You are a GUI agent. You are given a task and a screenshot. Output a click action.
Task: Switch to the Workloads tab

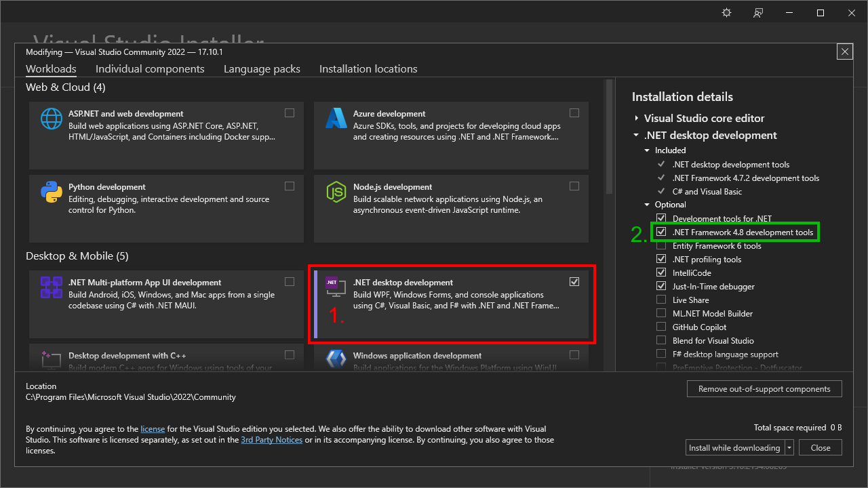(51, 69)
